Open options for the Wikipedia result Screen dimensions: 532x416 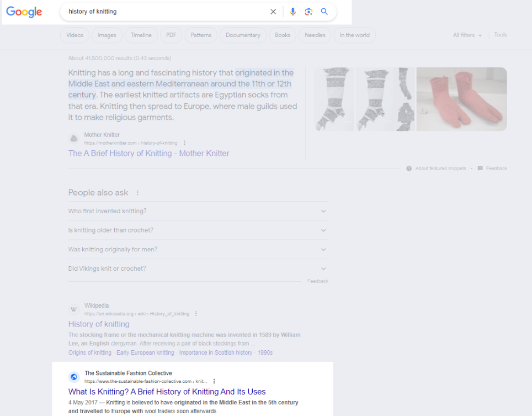(195, 313)
